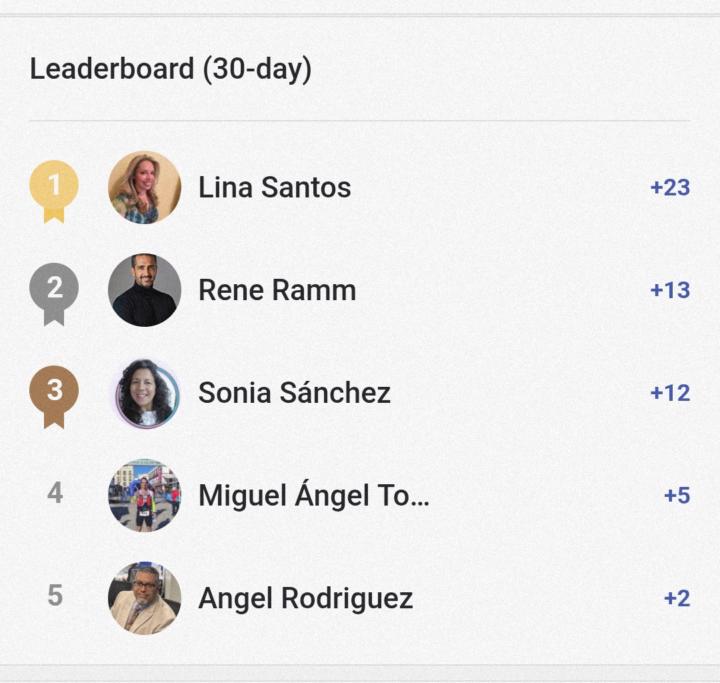This screenshot has width=720, height=683.
Task: Click the +12 points score
Action: click(669, 393)
